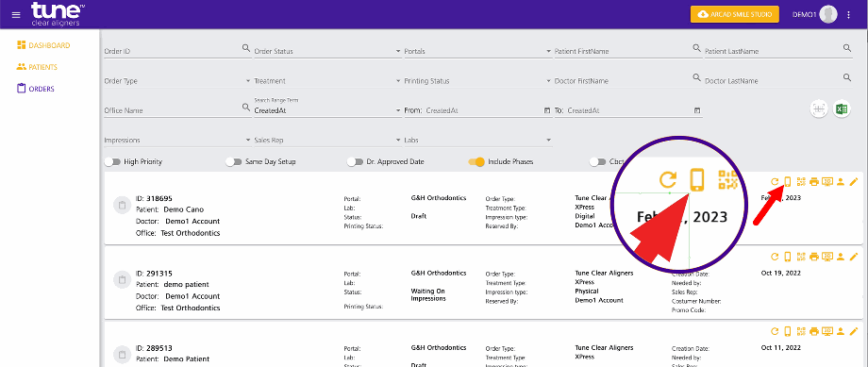Image resolution: width=868 pixels, height=367 pixels.
Task: Open Patients in the sidebar
Action: pyautogui.click(x=37, y=67)
